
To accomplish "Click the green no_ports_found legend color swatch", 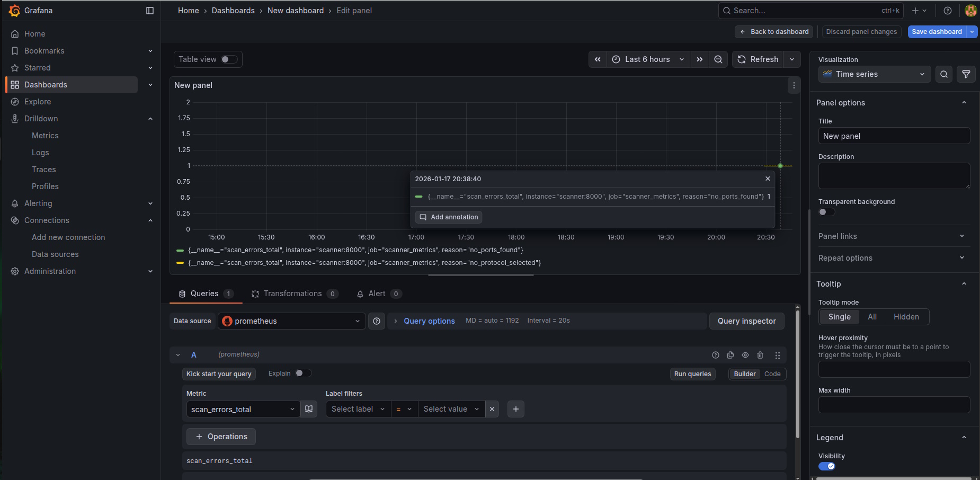I will [180, 250].
